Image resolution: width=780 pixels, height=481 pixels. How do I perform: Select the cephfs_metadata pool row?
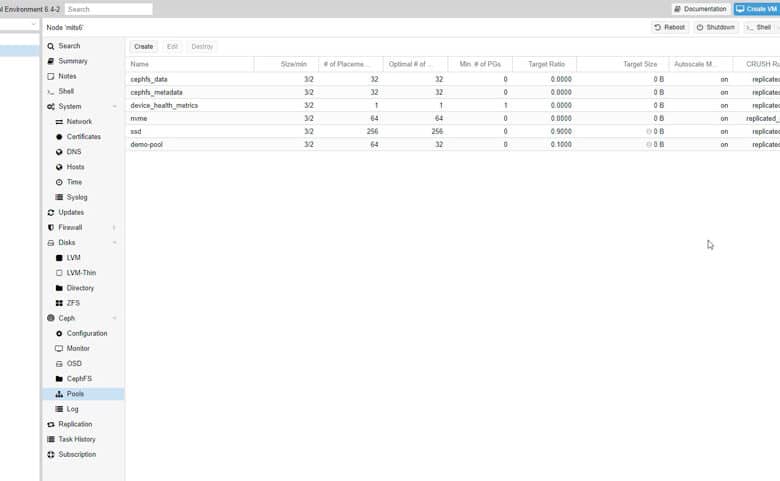tap(453, 92)
